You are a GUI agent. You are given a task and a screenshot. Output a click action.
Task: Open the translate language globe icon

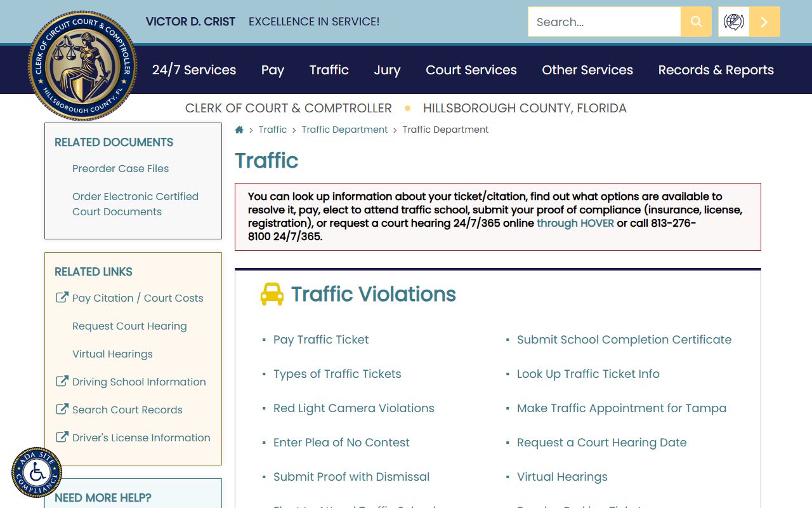click(x=733, y=22)
